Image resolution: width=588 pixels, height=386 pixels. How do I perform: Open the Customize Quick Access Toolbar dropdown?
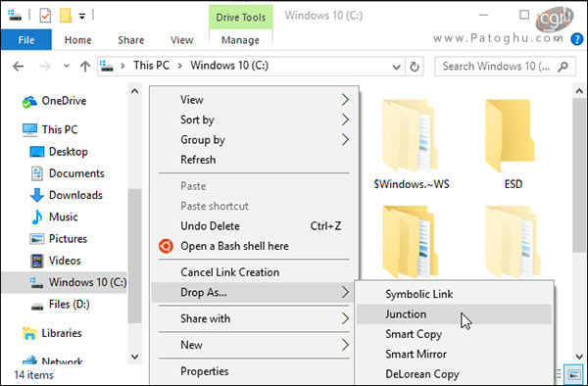pyautogui.click(x=81, y=16)
